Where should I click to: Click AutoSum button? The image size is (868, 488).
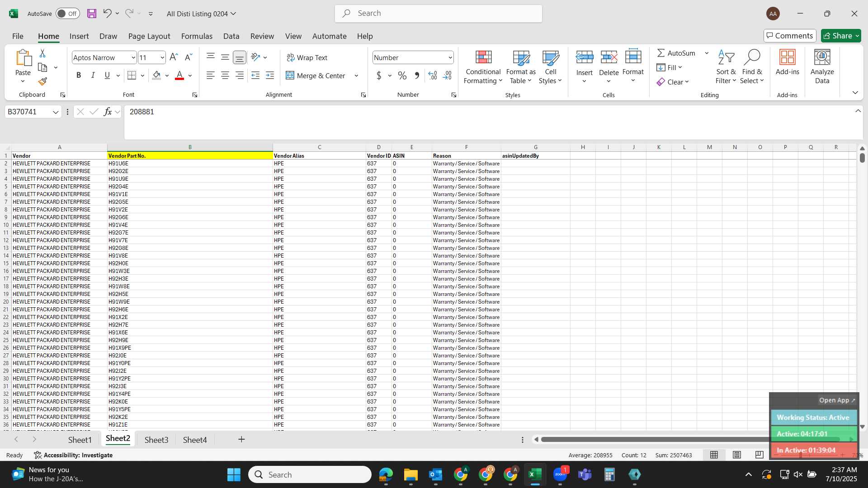[676, 53]
